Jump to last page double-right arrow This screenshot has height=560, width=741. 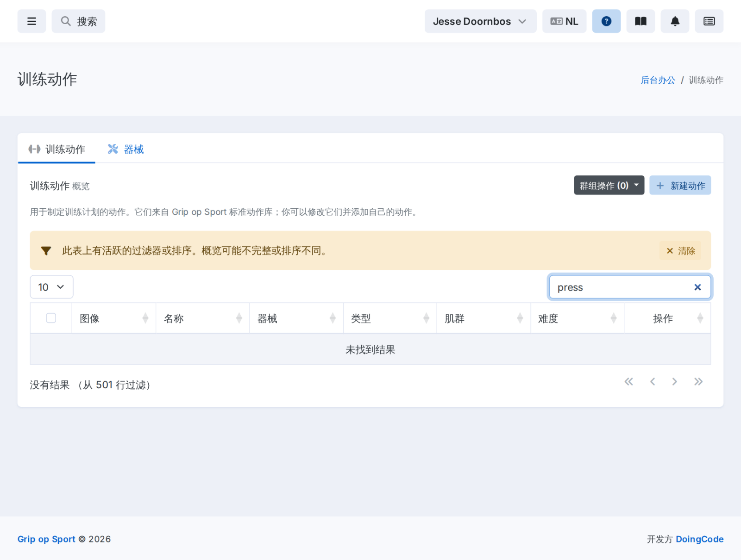click(698, 382)
